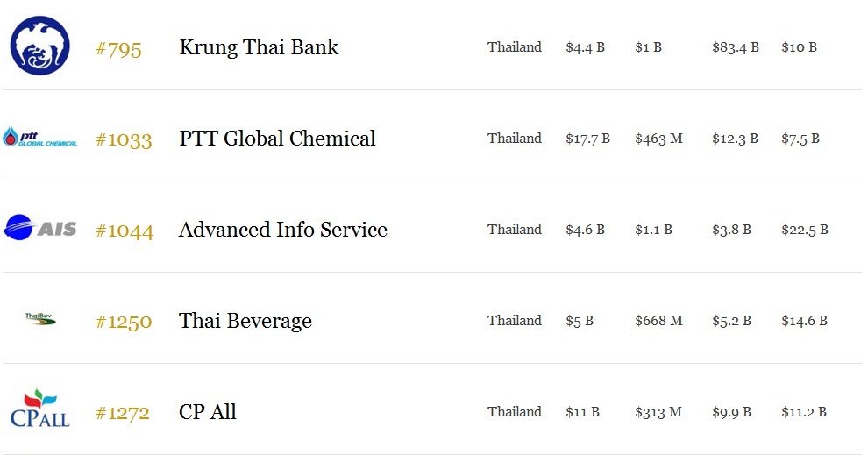Select rank number #1250

point(124,322)
